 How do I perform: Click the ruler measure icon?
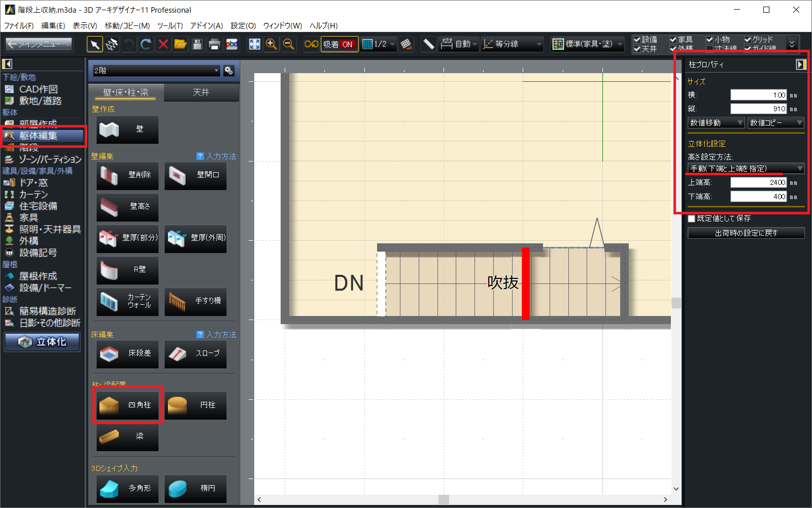tap(429, 45)
